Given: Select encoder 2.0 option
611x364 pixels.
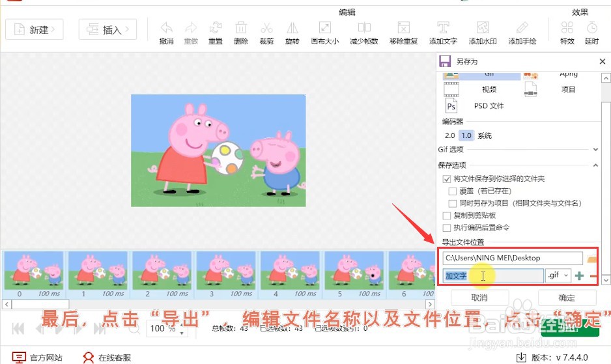Looking at the screenshot, I should (x=449, y=135).
